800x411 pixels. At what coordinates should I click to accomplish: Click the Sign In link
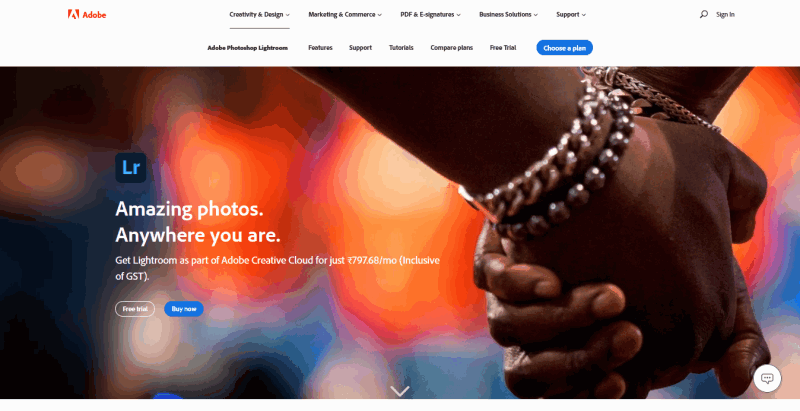[725, 15]
